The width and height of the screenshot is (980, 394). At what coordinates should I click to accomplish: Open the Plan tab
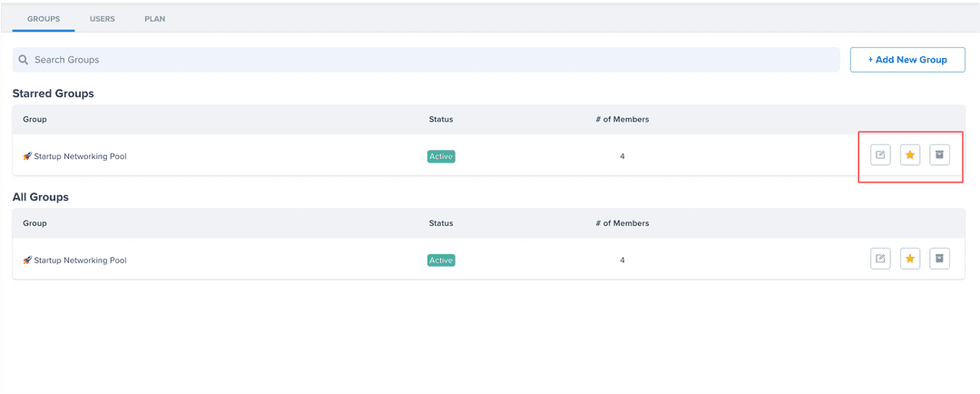(x=155, y=18)
